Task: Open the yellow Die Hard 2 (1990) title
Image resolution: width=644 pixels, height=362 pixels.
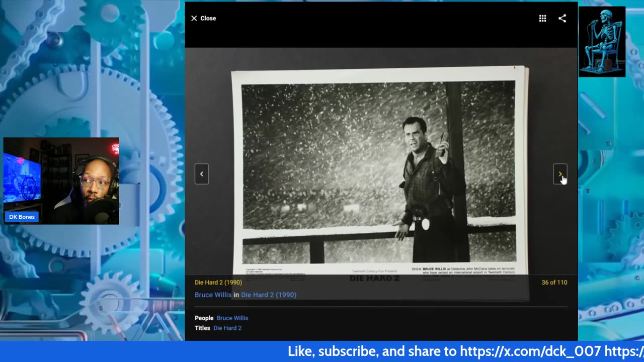Action: 218,283
